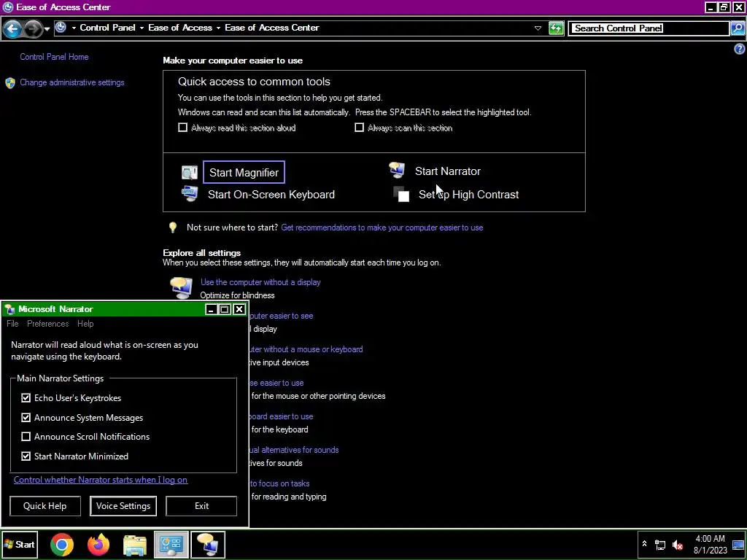Click the green Refresh button
Image resolution: width=747 pixels, height=560 pixels.
coord(556,28)
